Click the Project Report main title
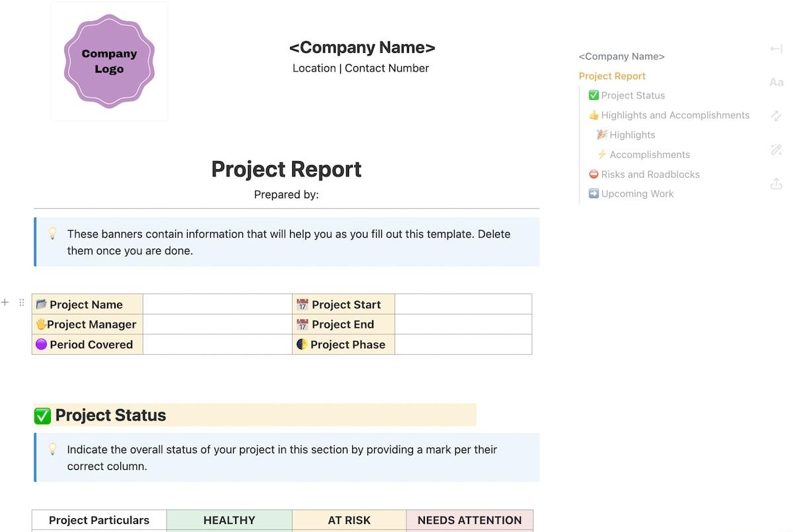 coord(286,169)
